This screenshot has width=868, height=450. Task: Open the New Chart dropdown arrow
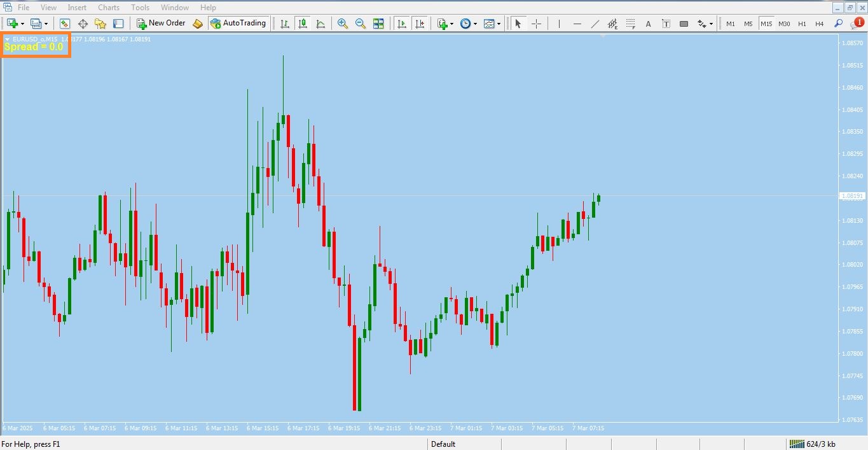tap(22, 24)
